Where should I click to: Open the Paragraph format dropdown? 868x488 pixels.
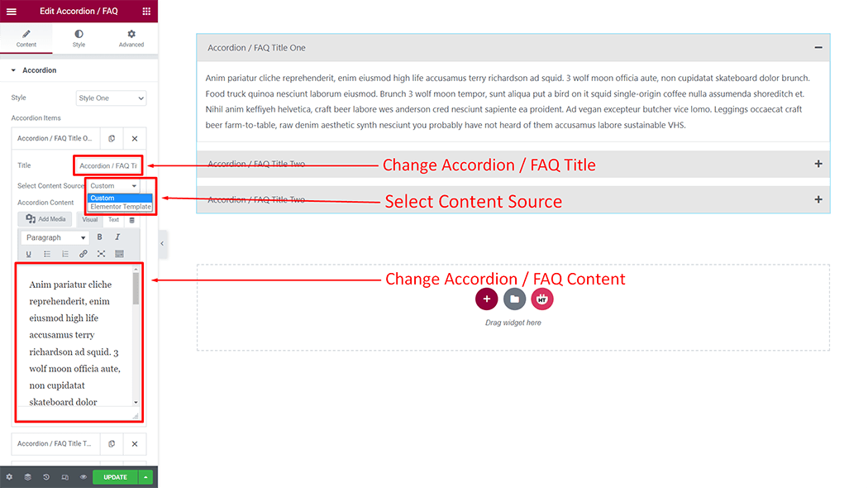[x=55, y=237]
